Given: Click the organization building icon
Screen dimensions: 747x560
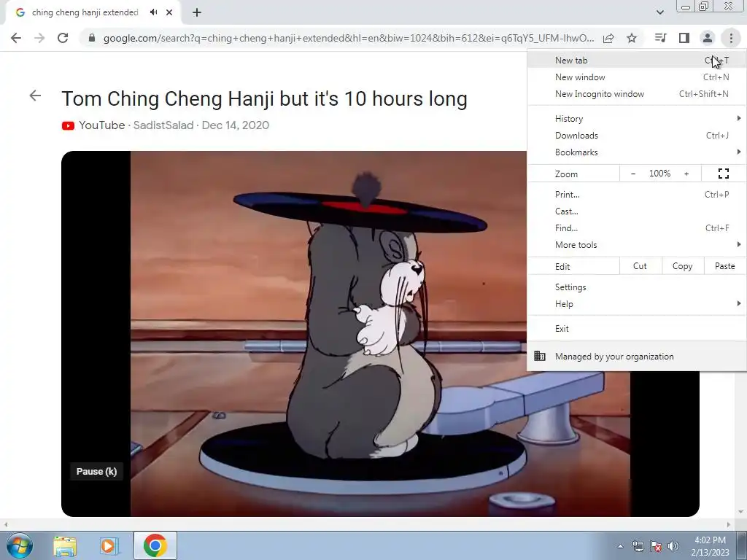Looking at the screenshot, I should pos(539,356).
